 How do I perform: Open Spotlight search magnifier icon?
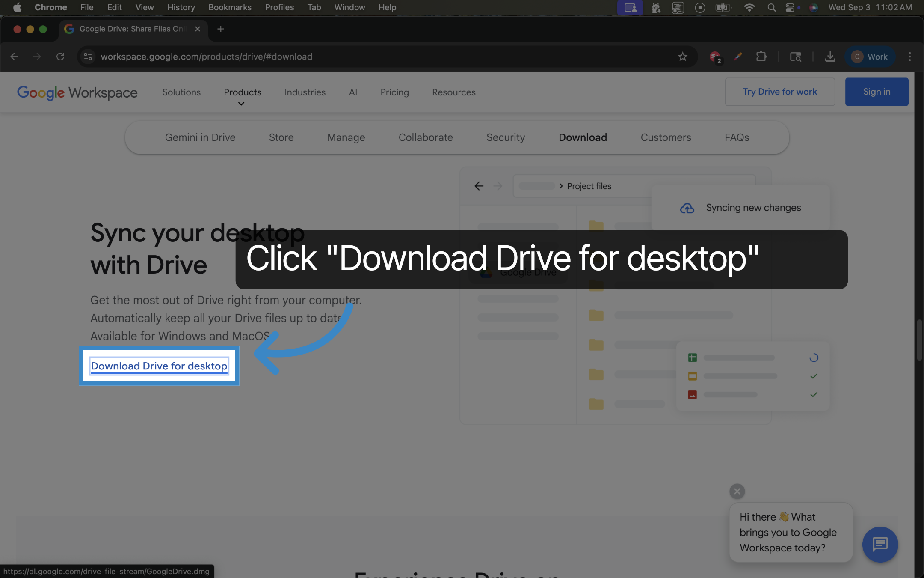click(771, 7)
